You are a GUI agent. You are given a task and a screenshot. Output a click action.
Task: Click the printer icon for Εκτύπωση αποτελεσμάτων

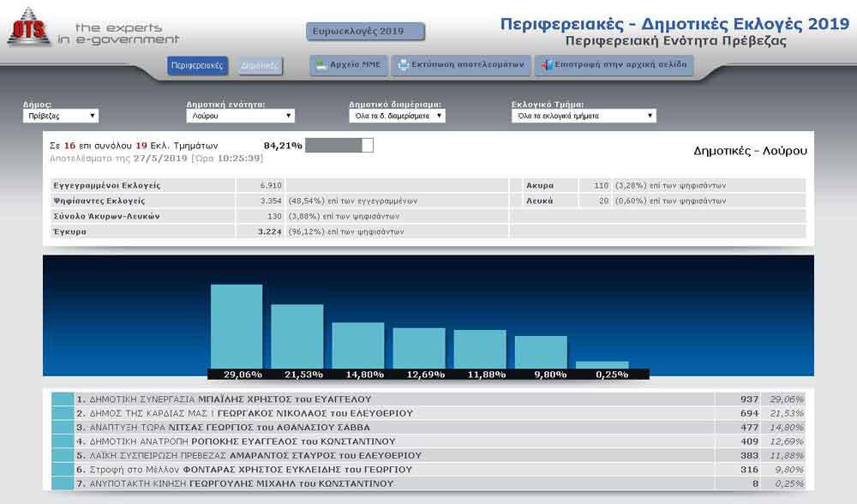(x=403, y=65)
